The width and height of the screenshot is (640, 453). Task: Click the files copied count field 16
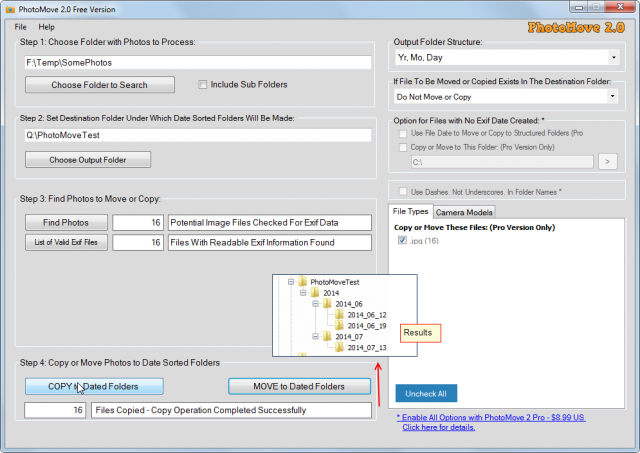pyautogui.click(x=55, y=410)
